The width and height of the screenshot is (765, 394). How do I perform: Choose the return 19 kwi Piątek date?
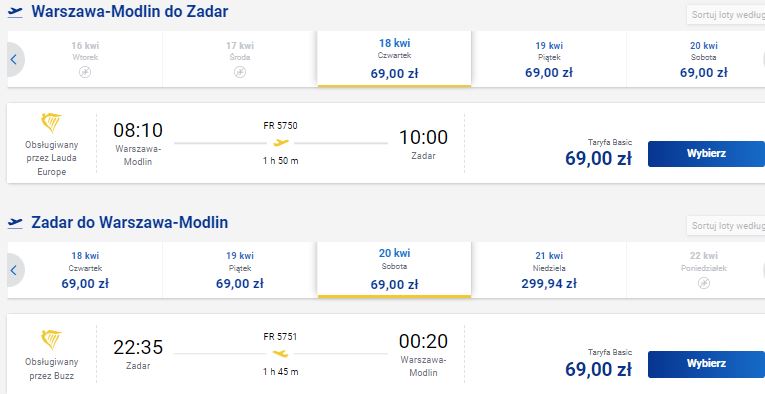[240, 270]
